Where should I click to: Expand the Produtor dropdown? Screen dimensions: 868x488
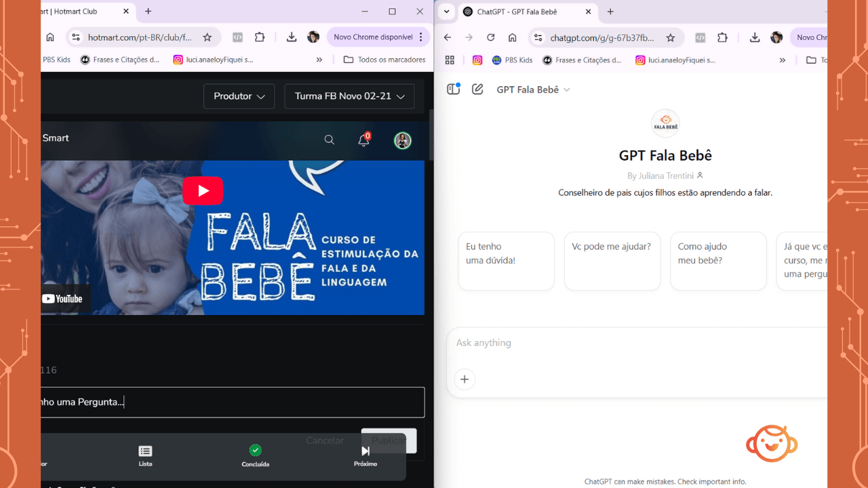click(239, 96)
